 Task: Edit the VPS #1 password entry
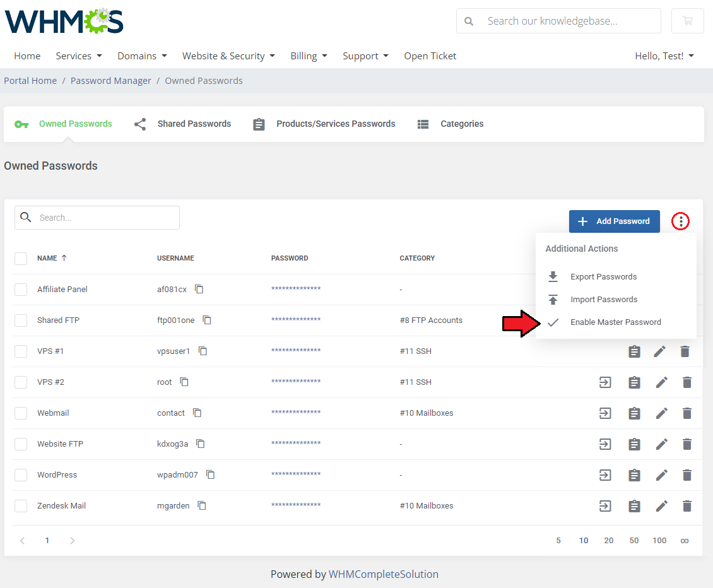660,351
